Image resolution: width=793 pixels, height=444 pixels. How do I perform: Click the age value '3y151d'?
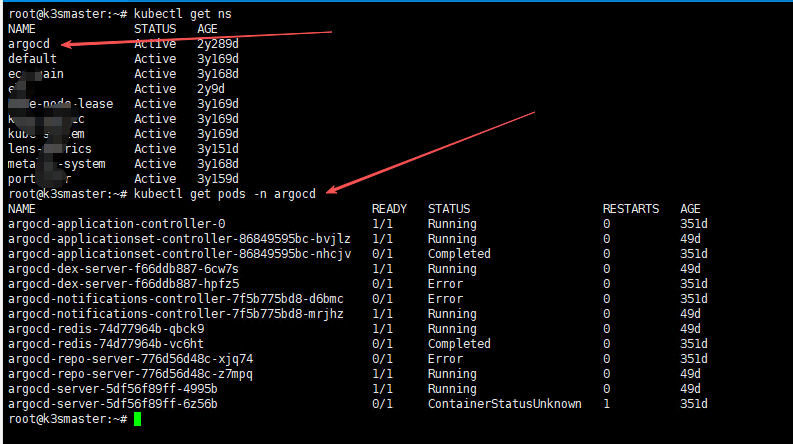217,149
